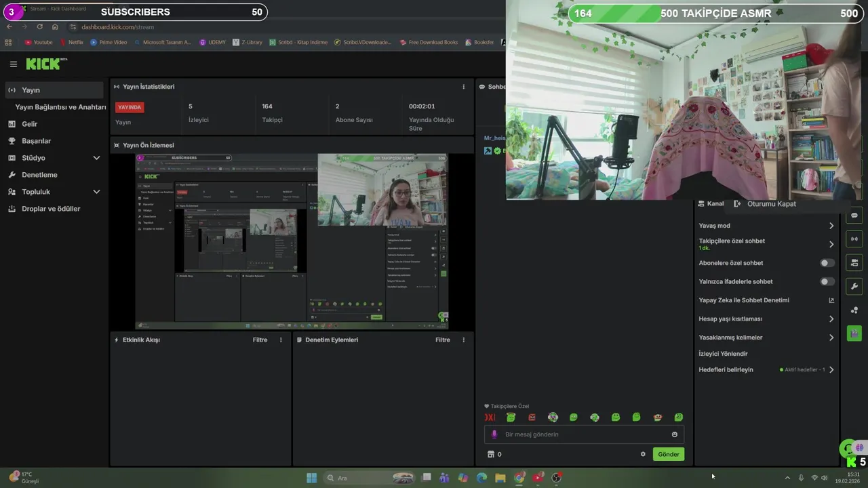Click the stream preview thumbnail
The height and width of the screenshot is (488, 868).
[292, 241]
